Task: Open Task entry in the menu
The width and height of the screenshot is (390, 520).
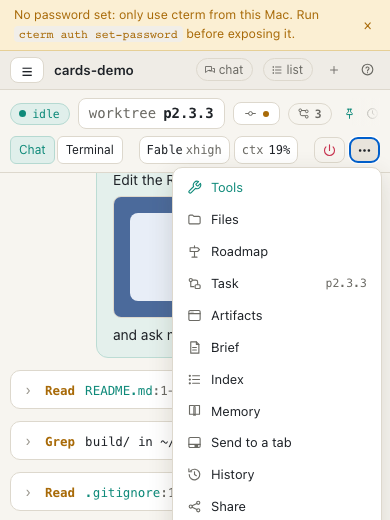Action: [277, 284]
